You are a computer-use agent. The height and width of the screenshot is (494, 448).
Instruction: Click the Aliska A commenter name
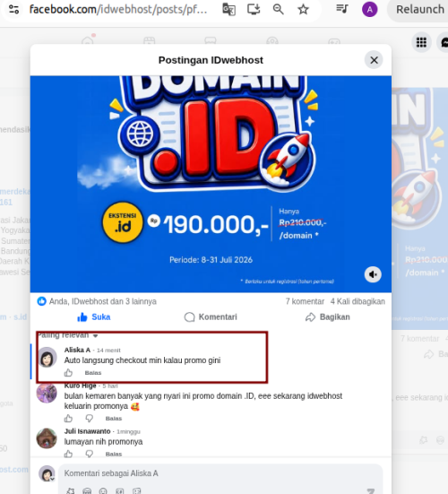pyautogui.click(x=77, y=350)
